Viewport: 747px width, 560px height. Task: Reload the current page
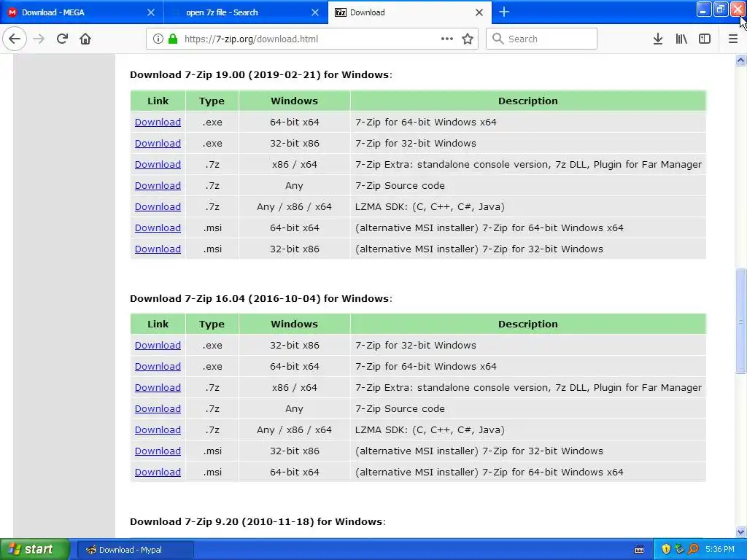(x=62, y=39)
